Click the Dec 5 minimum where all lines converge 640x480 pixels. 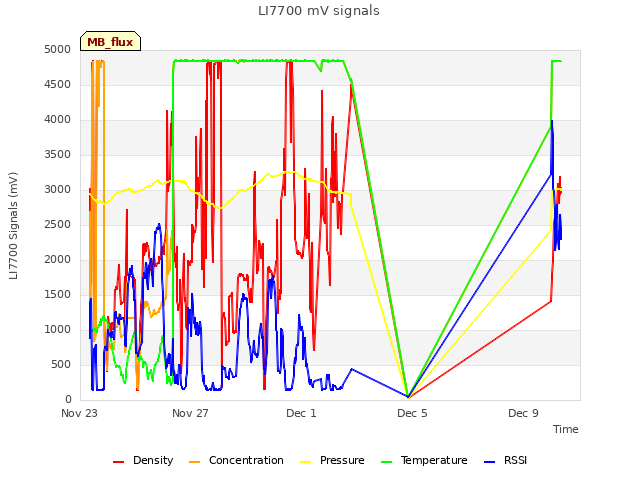(x=408, y=396)
